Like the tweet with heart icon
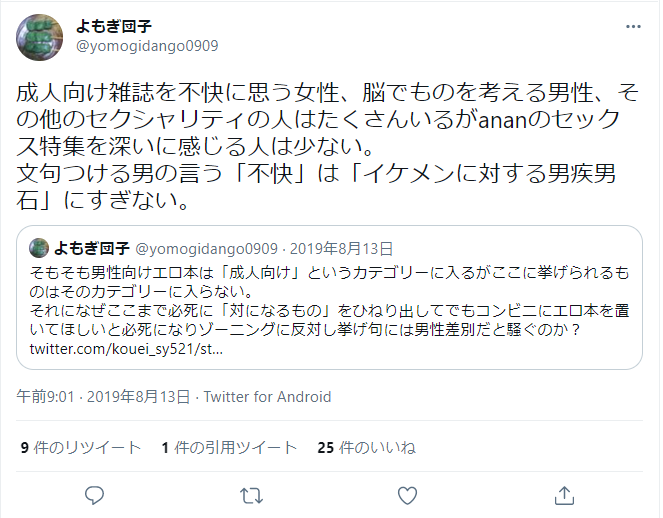Viewport: 663px width, 518px height. (x=408, y=496)
